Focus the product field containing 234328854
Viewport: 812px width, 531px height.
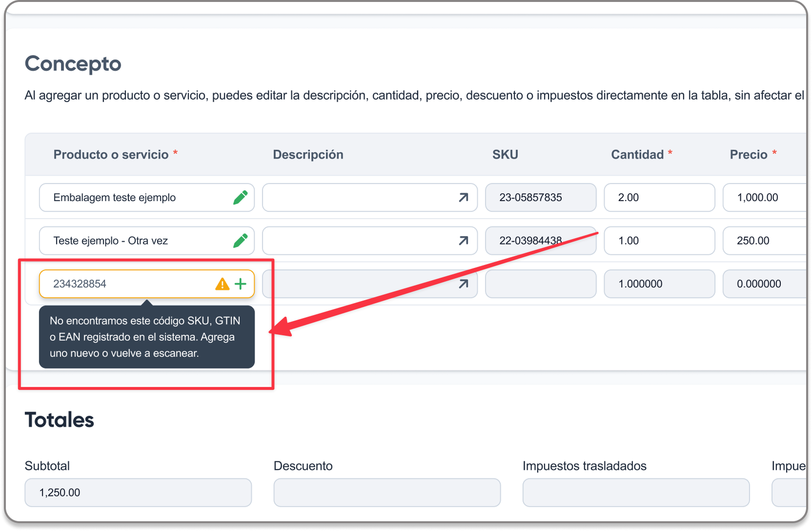coord(146,284)
